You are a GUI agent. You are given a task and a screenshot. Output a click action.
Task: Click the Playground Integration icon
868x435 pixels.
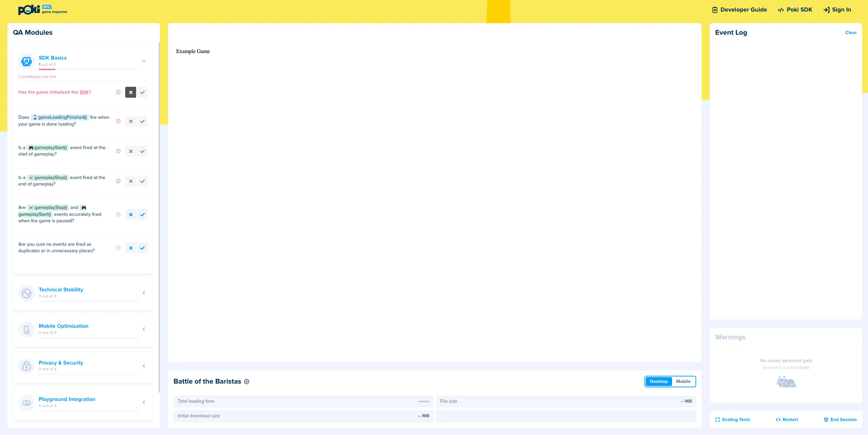tap(27, 403)
